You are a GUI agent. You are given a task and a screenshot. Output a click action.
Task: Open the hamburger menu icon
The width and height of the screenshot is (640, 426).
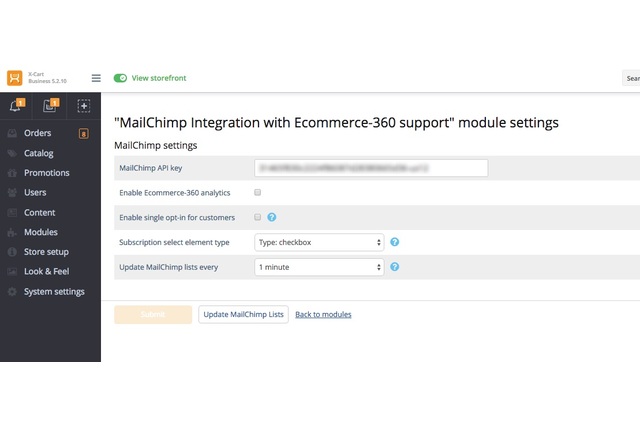coord(96,78)
